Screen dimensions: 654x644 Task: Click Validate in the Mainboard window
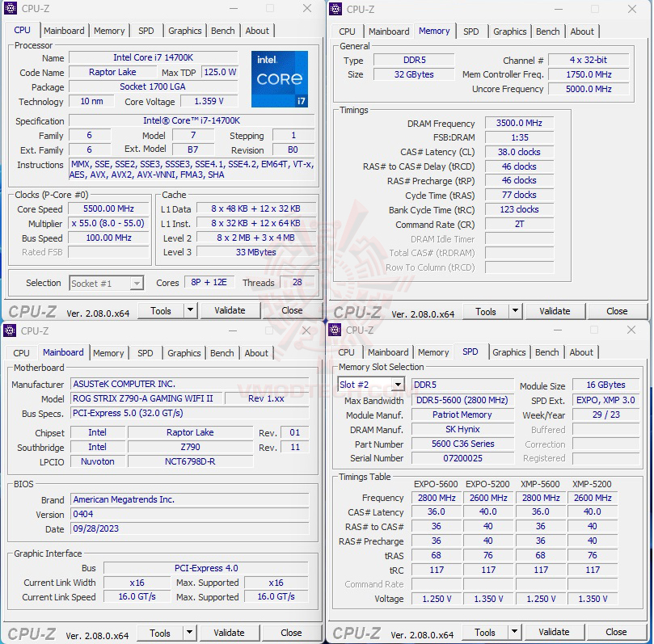point(230,632)
